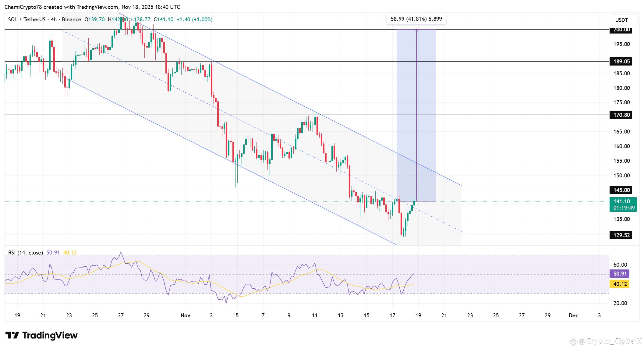The width and height of the screenshot is (644, 349).
Task: Click the +1.00% change value in the legend
Action: pos(202,19)
